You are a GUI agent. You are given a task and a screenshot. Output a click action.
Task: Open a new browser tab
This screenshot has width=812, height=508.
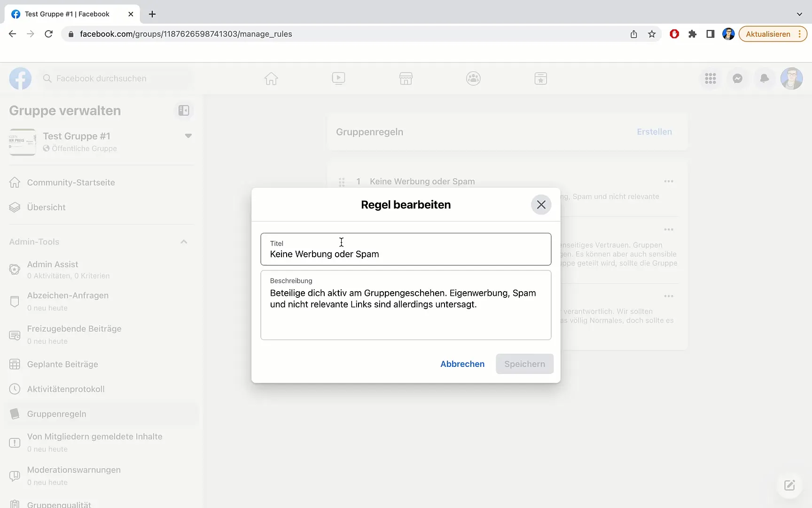[x=152, y=14]
